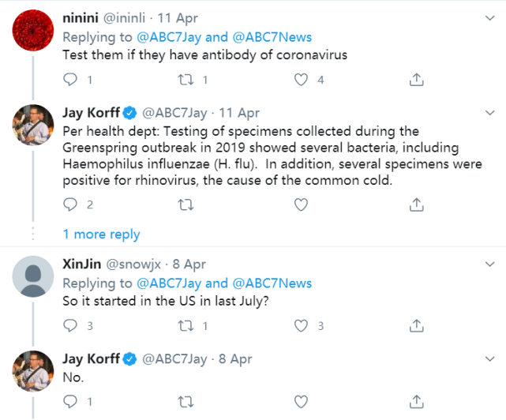Open the 11 Apr timestamp on Jay Korff's tweet
This screenshot has height=420, width=506.
coord(239,113)
